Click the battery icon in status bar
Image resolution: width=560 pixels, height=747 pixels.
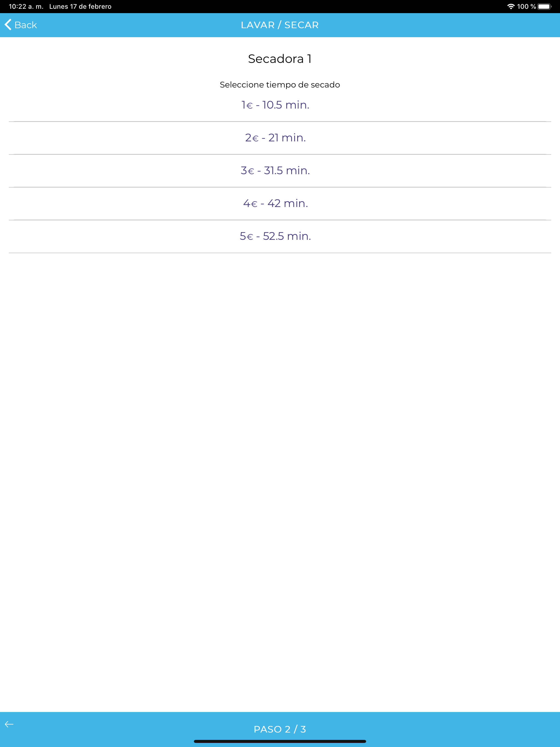tap(544, 6)
